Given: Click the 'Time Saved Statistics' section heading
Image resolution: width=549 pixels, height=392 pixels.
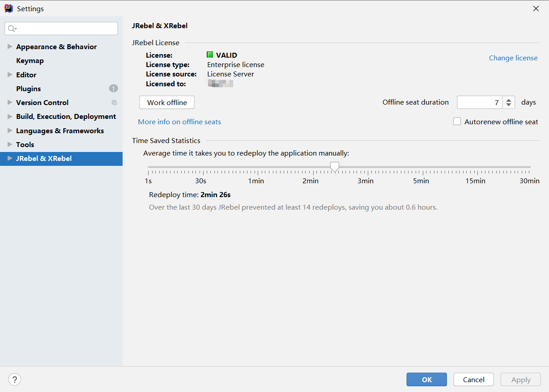Looking at the screenshot, I should point(166,140).
